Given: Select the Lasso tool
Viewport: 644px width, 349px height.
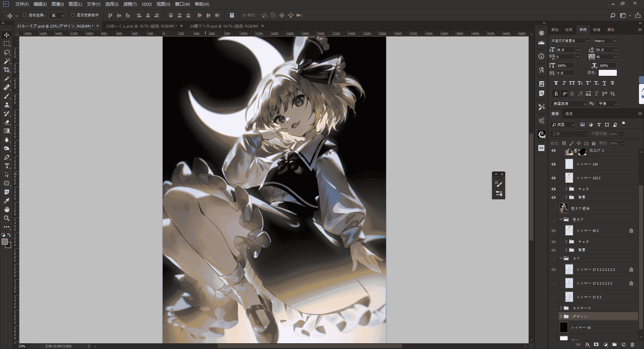Looking at the screenshot, I should click(x=7, y=52).
